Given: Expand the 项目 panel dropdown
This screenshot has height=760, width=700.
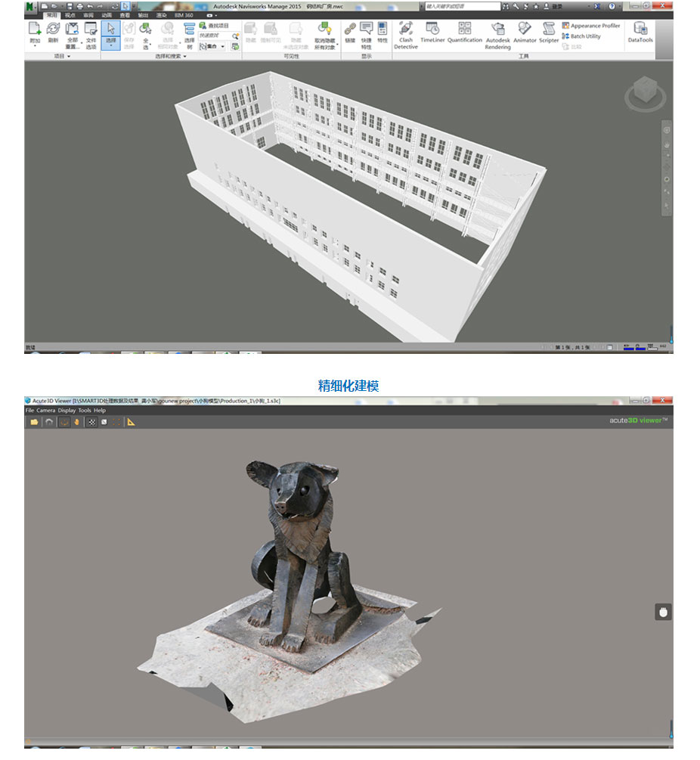Looking at the screenshot, I should 69,57.
